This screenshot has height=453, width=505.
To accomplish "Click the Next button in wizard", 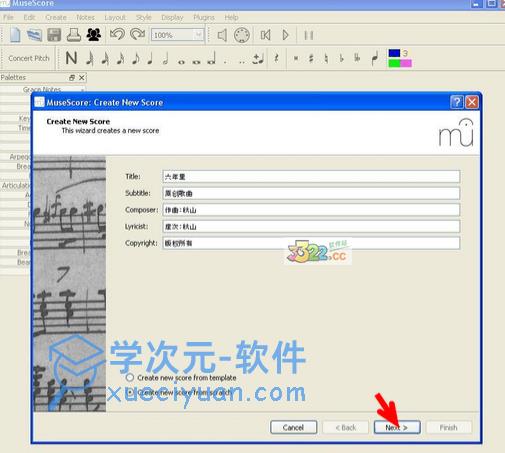I will tap(397, 427).
